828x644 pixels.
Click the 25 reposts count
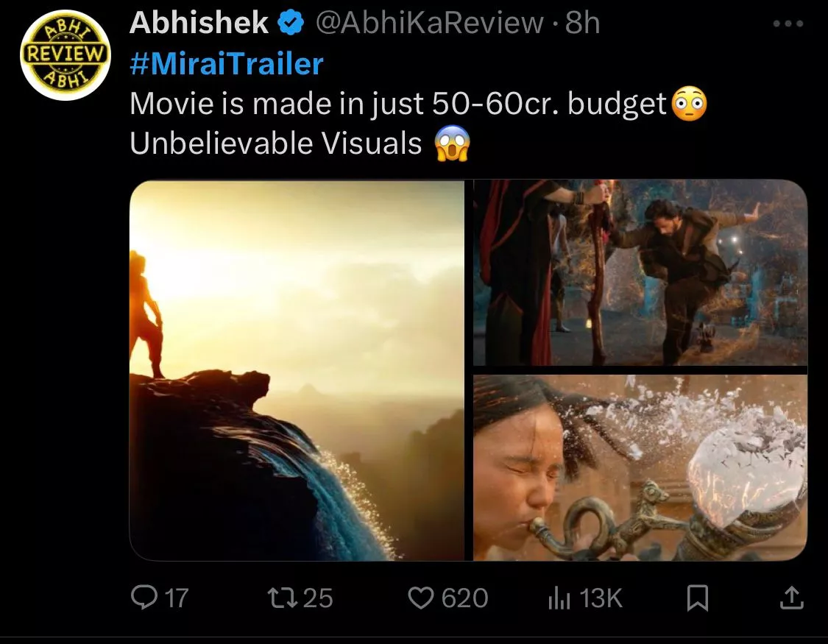(x=318, y=598)
